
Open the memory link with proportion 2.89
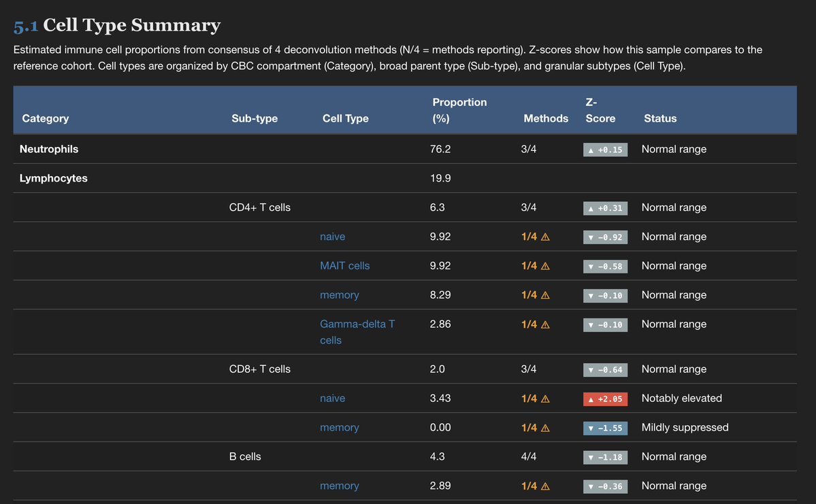340,486
